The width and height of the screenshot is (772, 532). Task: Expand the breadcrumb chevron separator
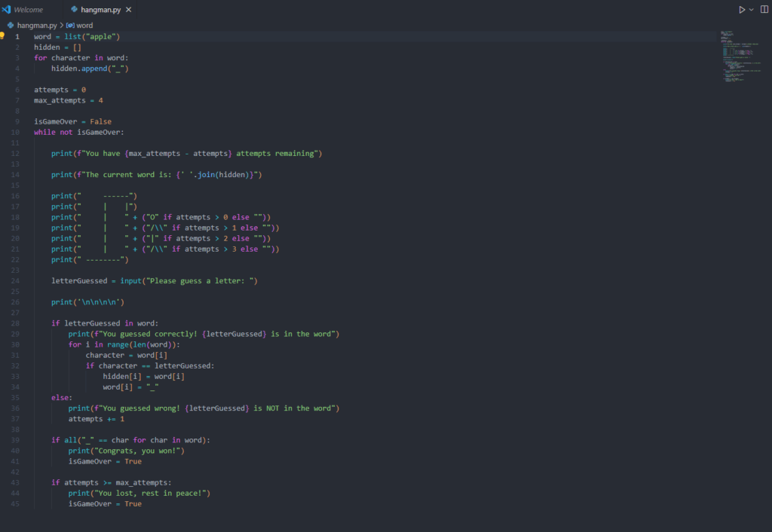click(63, 25)
